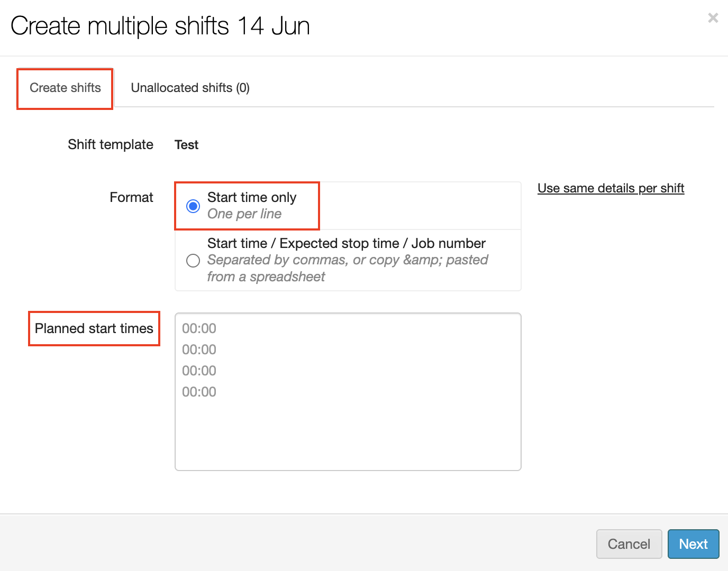728x571 pixels.
Task: Click the Shift template label
Action: [x=111, y=144]
